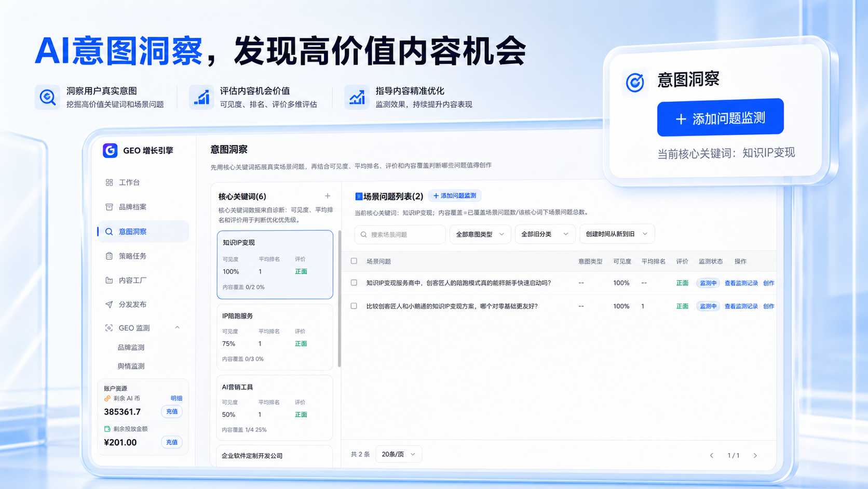
Task: Open 品牌监测 submenu item
Action: [x=131, y=347]
